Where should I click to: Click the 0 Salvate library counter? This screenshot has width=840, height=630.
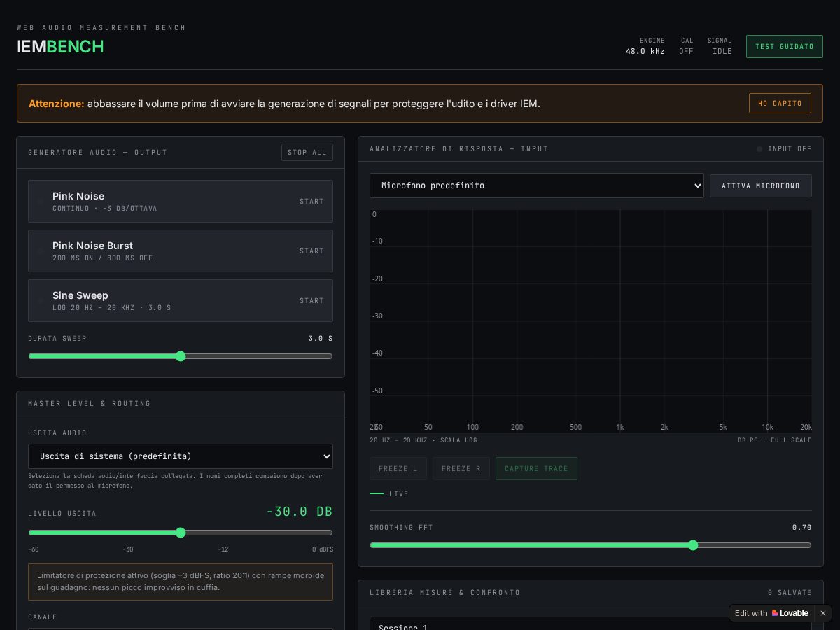coord(790,593)
